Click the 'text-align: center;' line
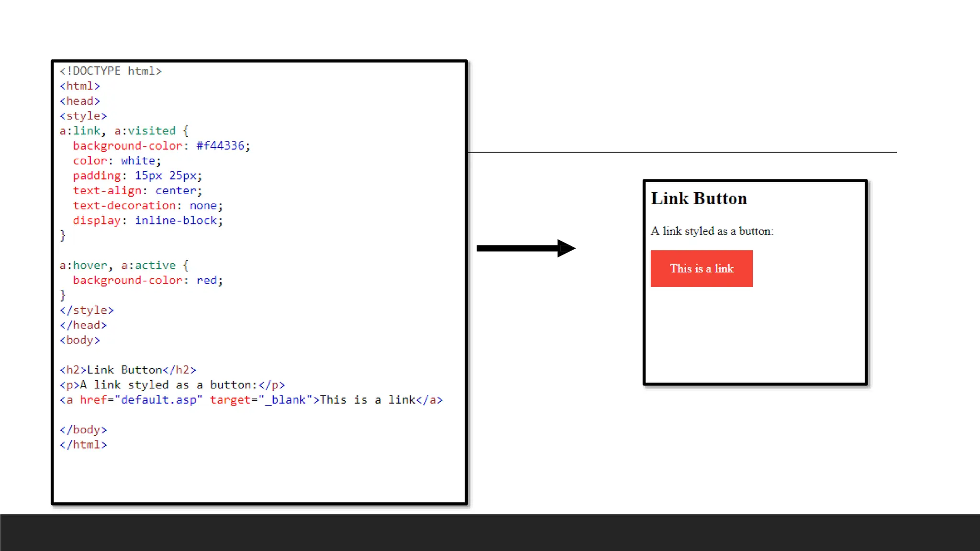This screenshot has height=551, width=980. (137, 190)
